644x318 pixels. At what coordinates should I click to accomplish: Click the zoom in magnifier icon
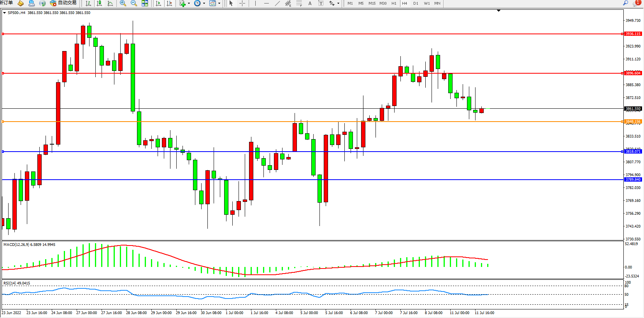[123, 4]
